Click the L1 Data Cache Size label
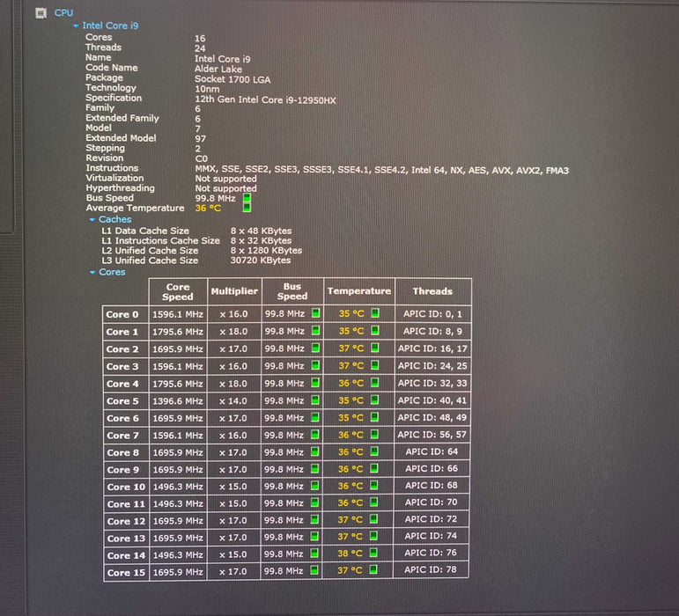This screenshot has height=616, width=679. coord(145,231)
